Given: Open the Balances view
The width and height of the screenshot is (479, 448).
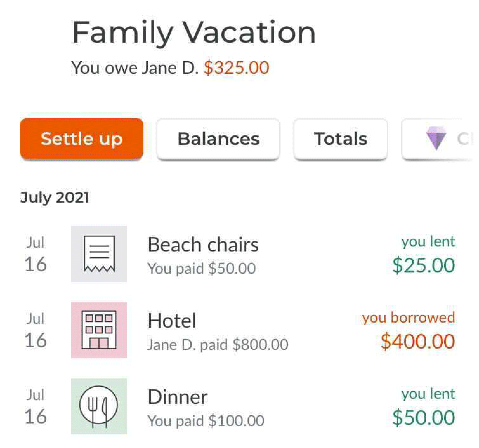Looking at the screenshot, I should tap(218, 139).
